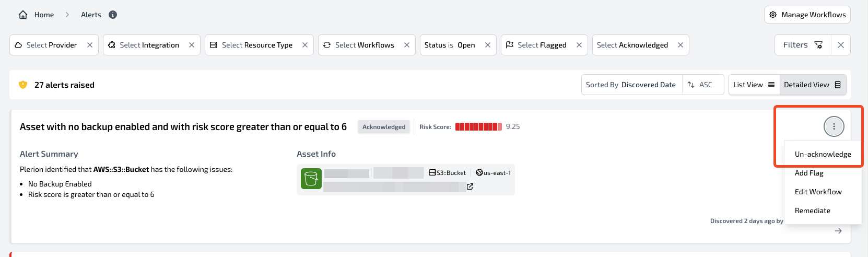Clear the Select Flagged filter
This screenshot has width=868, height=257.
click(579, 45)
